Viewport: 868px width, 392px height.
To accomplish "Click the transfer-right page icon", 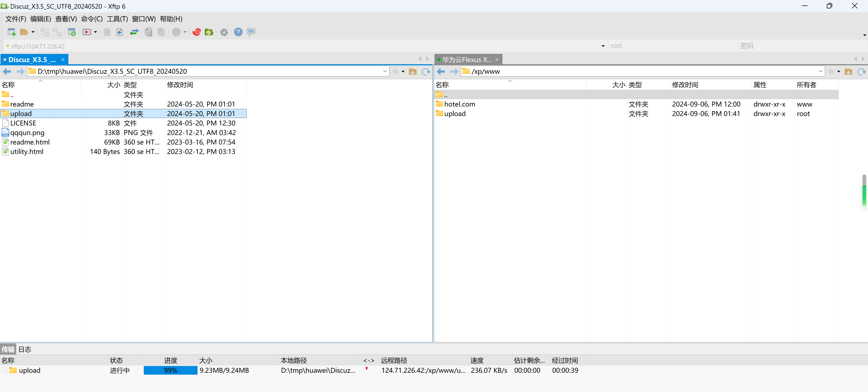I will tap(119, 32).
